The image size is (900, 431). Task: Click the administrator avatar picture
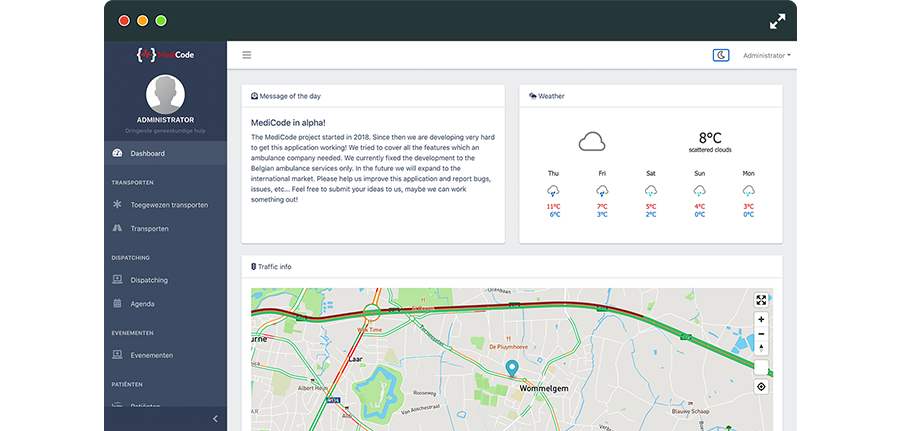point(165,94)
